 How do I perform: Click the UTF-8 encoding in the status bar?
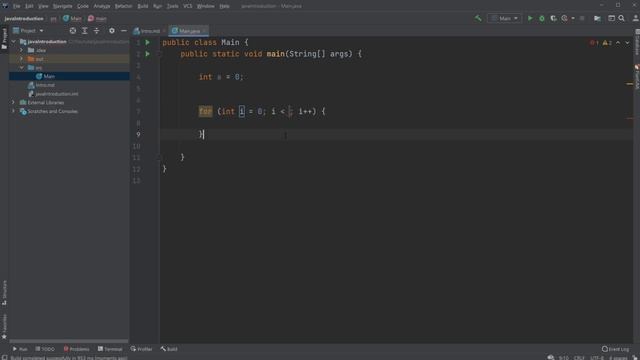tap(597, 358)
